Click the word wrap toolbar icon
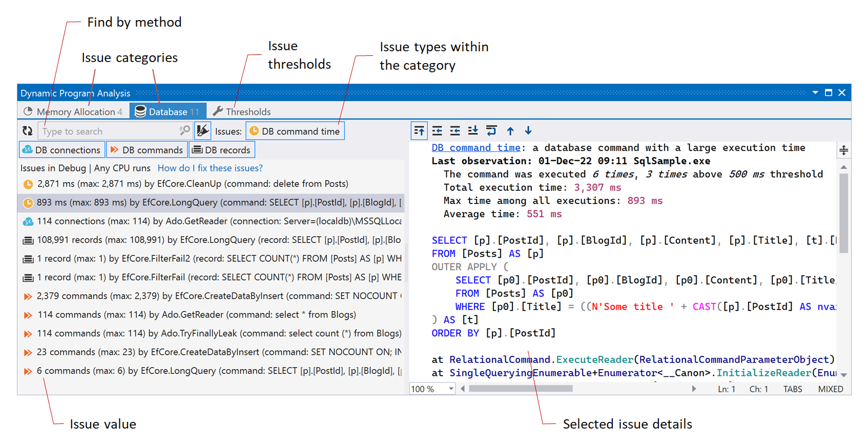868x446 pixels. [491, 131]
